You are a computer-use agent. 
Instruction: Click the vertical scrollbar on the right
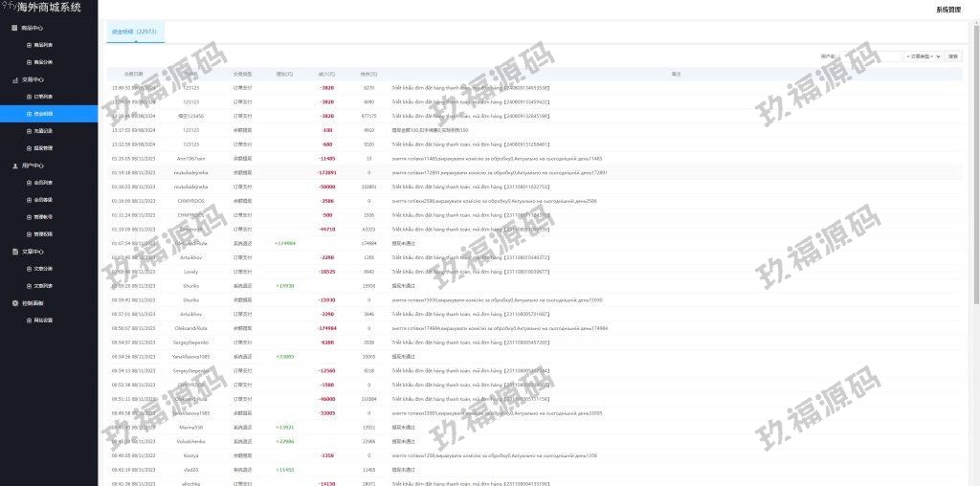pyautogui.click(x=975, y=191)
